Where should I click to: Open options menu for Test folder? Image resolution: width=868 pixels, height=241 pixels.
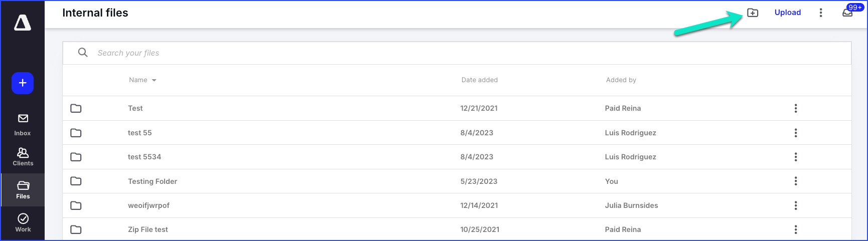coord(796,108)
